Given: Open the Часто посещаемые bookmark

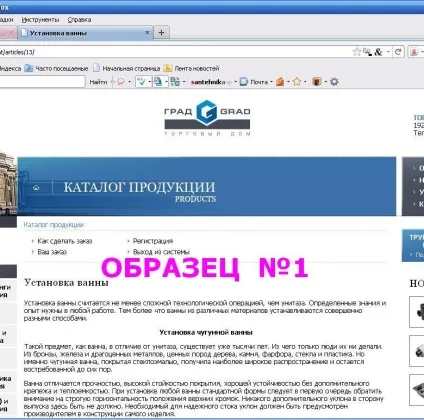Looking at the screenshot, I should [57, 68].
